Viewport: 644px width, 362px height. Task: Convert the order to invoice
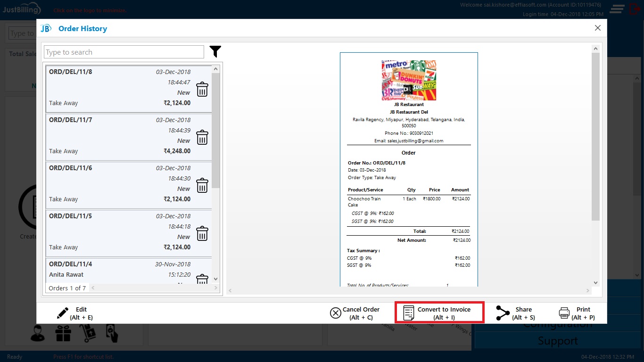tap(439, 313)
